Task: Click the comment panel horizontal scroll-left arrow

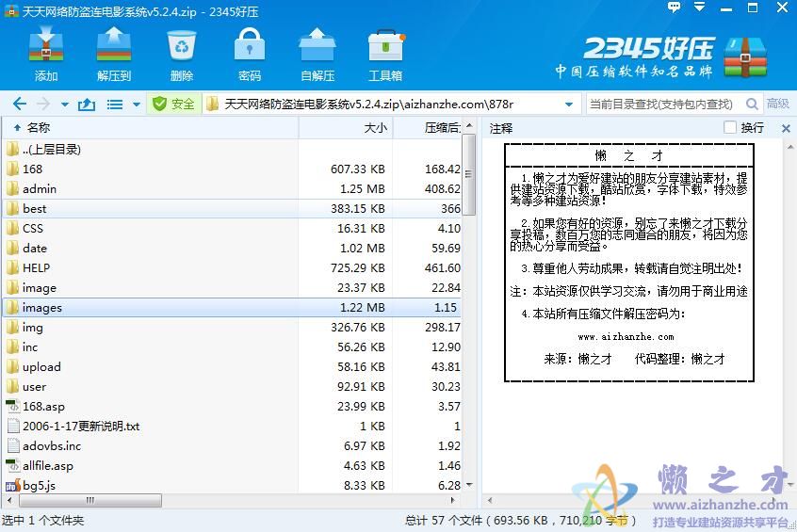Action: [x=490, y=501]
